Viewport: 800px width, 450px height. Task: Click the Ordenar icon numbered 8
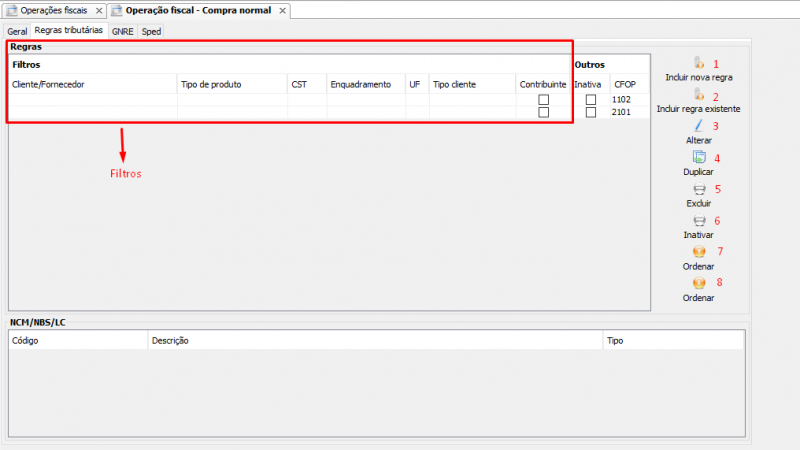click(699, 283)
